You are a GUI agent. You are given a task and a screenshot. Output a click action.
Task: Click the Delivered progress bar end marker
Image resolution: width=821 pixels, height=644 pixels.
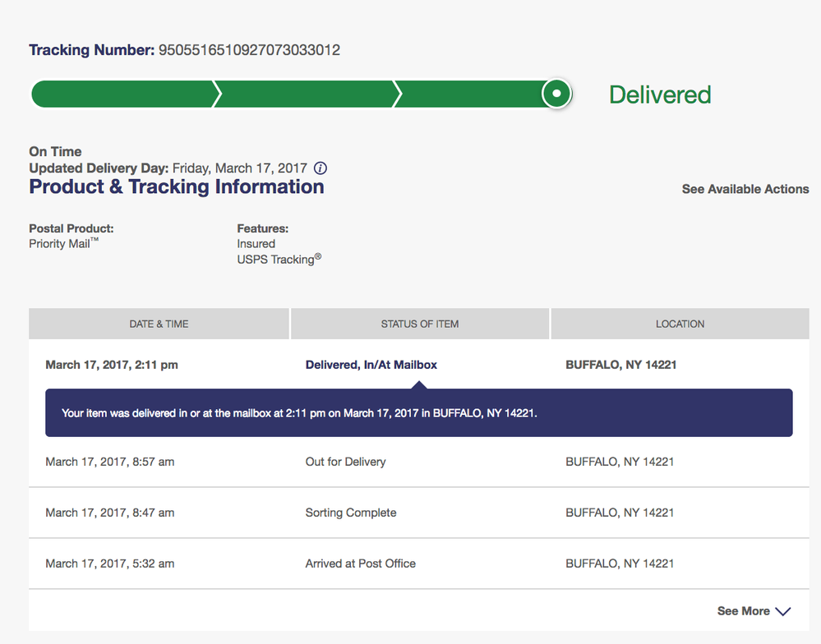point(556,94)
